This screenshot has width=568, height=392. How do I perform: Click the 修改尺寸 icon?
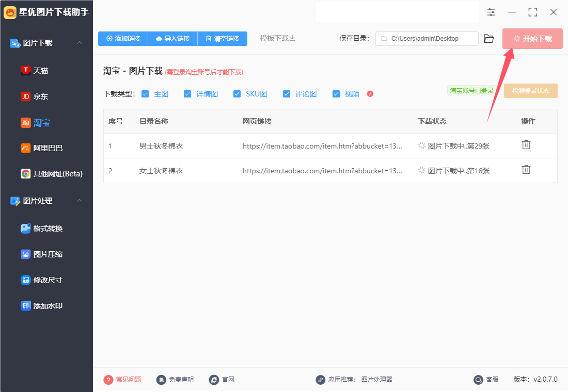pos(26,280)
